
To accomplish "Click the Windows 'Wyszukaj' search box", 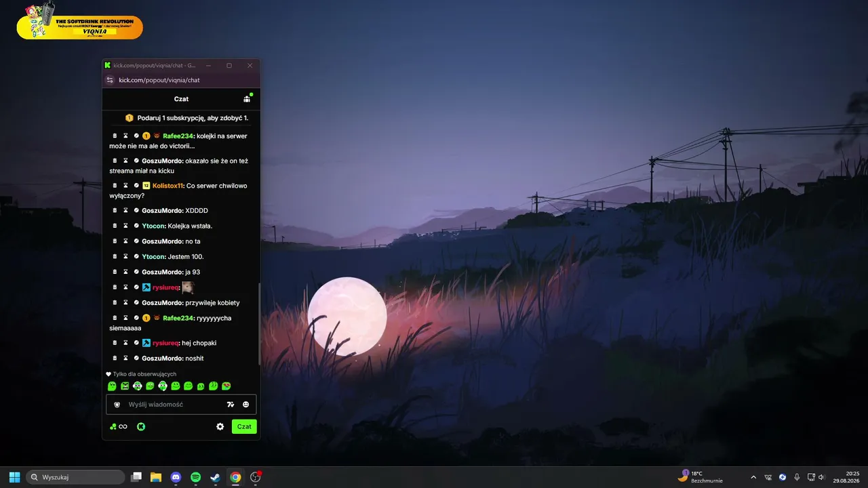I will coord(75,477).
